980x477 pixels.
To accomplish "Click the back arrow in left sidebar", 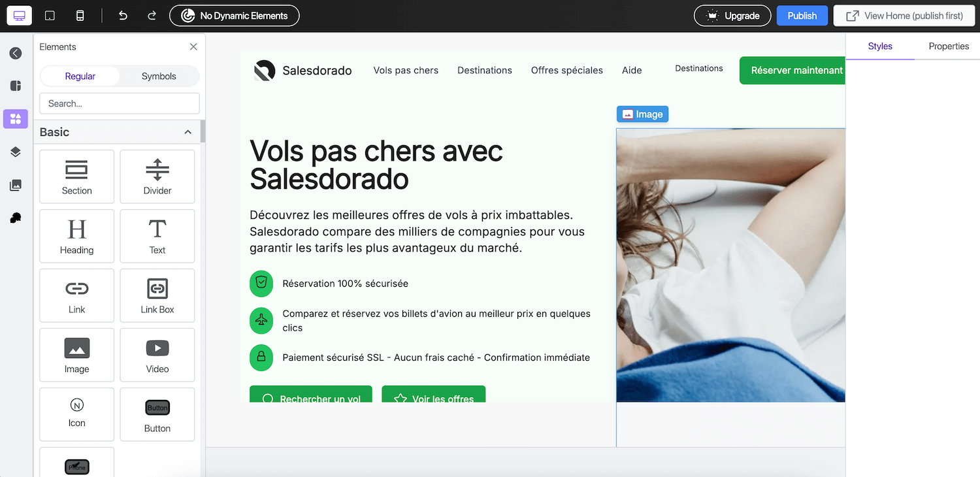I will pos(16,53).
